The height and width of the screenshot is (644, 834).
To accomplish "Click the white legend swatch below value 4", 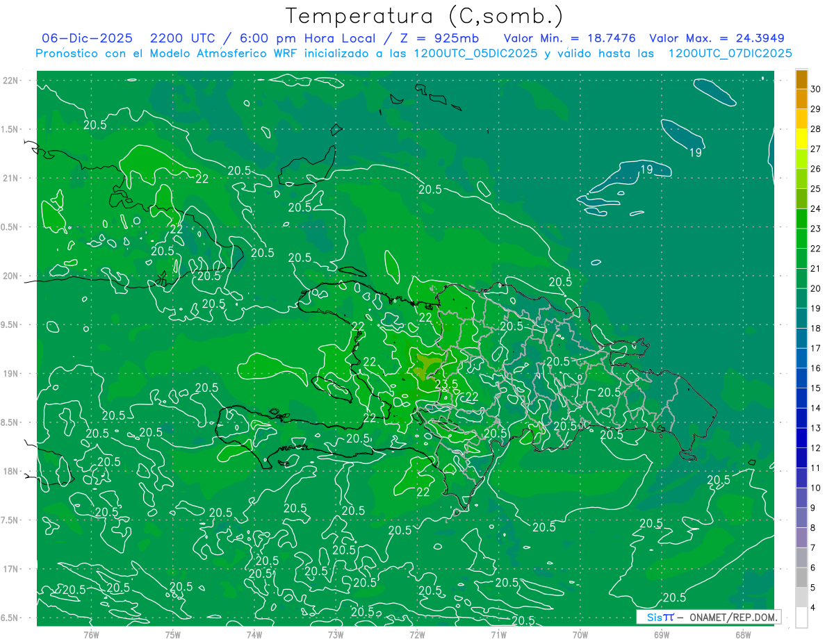I will coord(801,618).
